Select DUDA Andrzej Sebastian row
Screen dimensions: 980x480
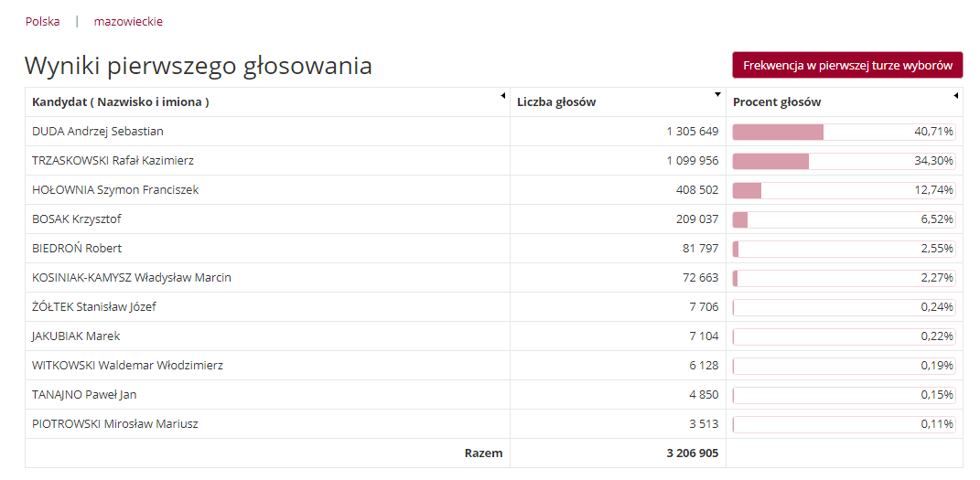pyautogui.click(x=494, y=132)
